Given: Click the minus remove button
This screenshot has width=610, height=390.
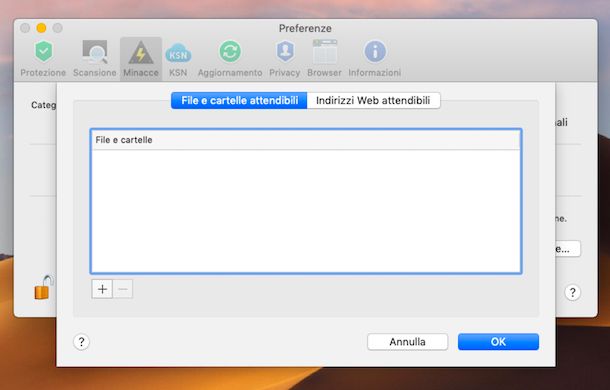Looking at the screenshot, I should pyautogui.click(x=123, y=289).
